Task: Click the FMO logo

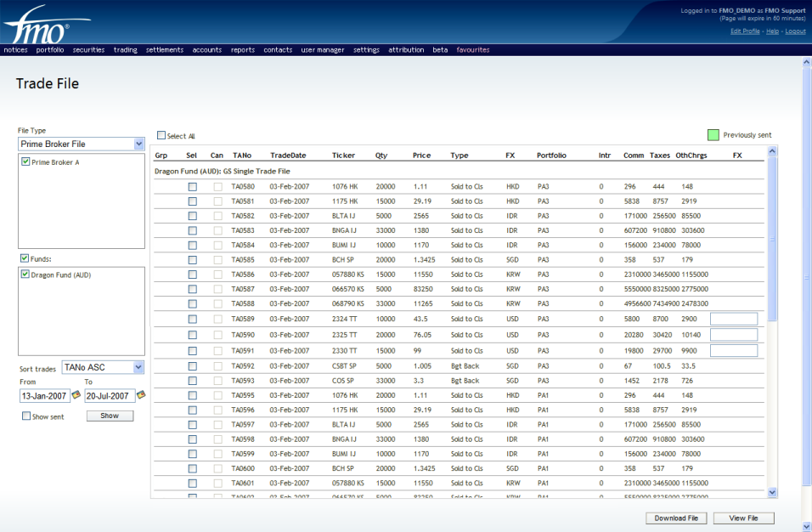Action: 47,25
